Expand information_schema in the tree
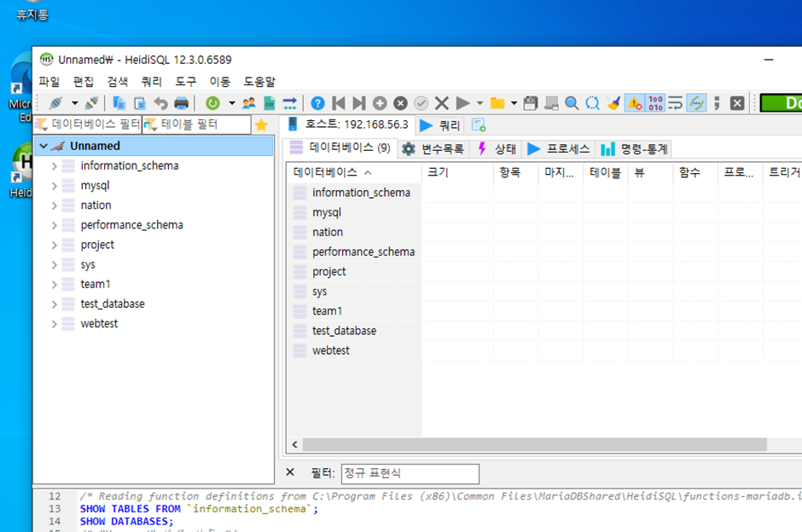This screenshot has height=532, width=802. (x=55, y=166)
